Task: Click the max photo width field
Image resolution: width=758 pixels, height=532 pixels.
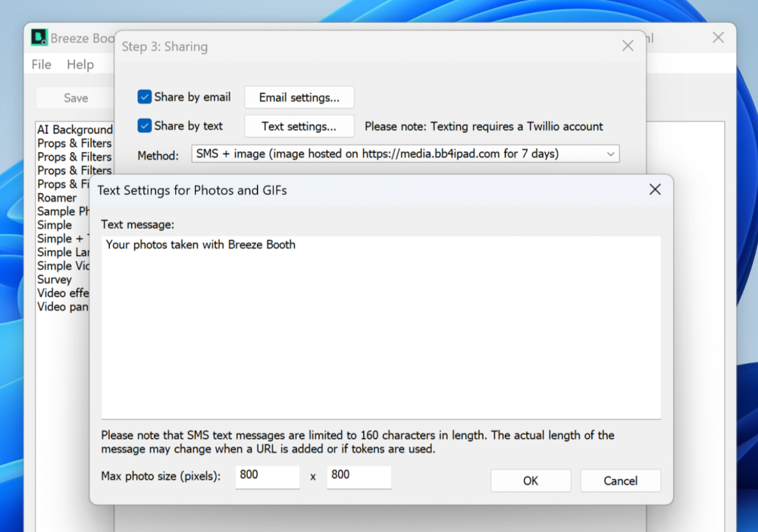Action: click(268, 477)
